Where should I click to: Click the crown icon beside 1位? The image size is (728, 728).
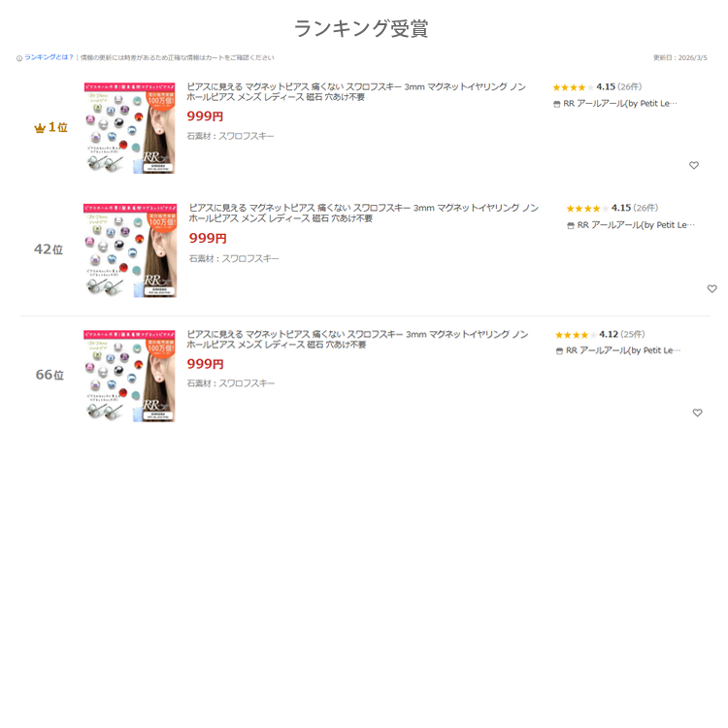pos(40,128)
